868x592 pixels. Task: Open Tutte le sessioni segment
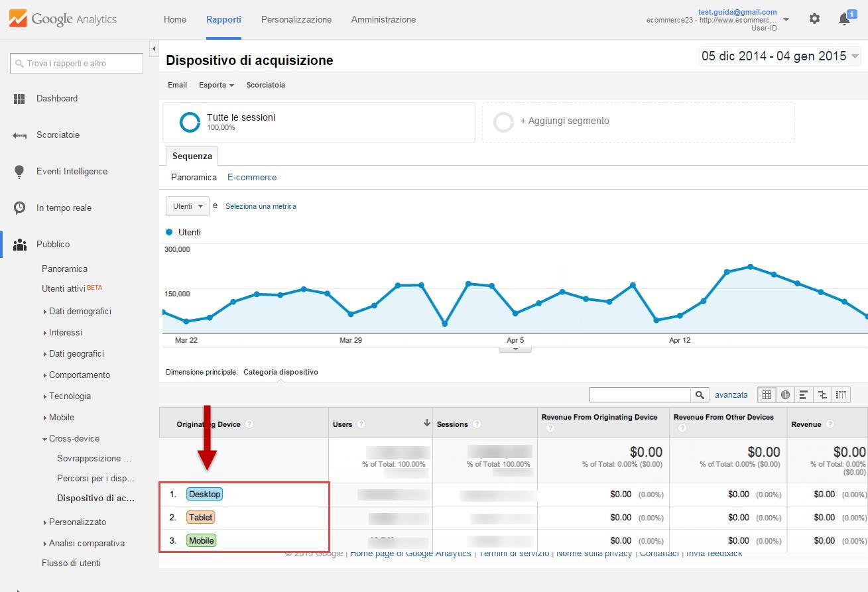[x=319, y=122]
